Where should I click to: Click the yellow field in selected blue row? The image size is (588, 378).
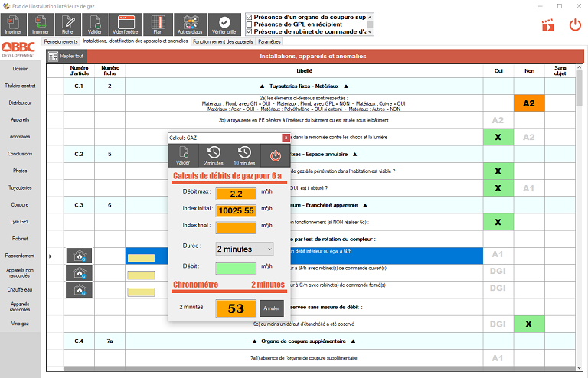click(x=141, y=258)
